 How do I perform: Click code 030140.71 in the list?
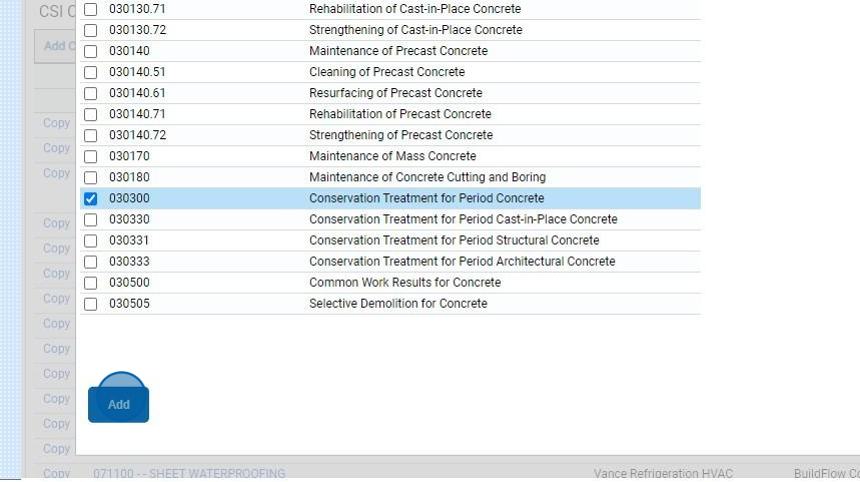pos(137,114)
